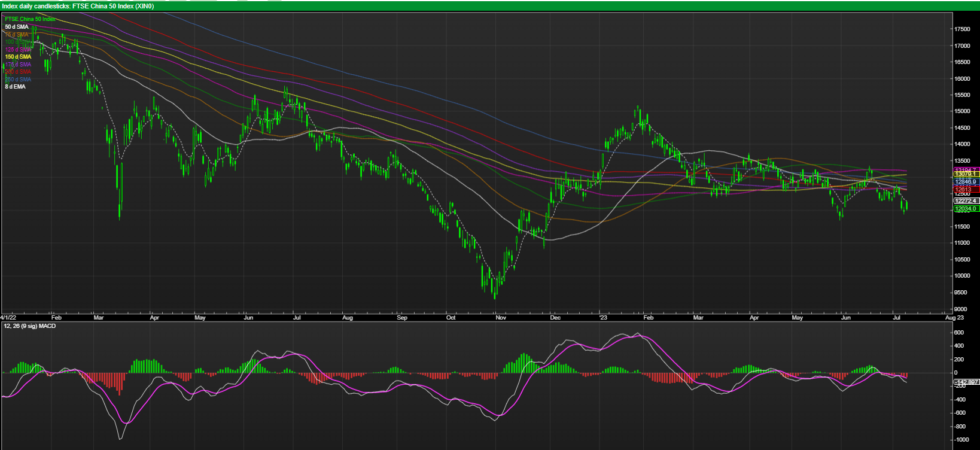This screenshot has height=450, width=980.
Task: Click the 175 d SMA legend label
Action: pyautogui.click(x=18, y=65)
